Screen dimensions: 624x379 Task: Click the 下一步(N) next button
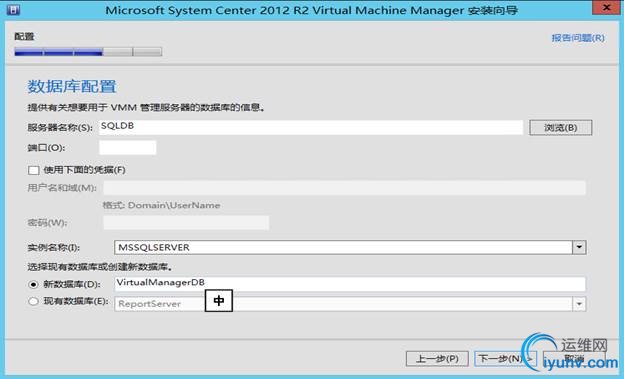coord(505,359)
